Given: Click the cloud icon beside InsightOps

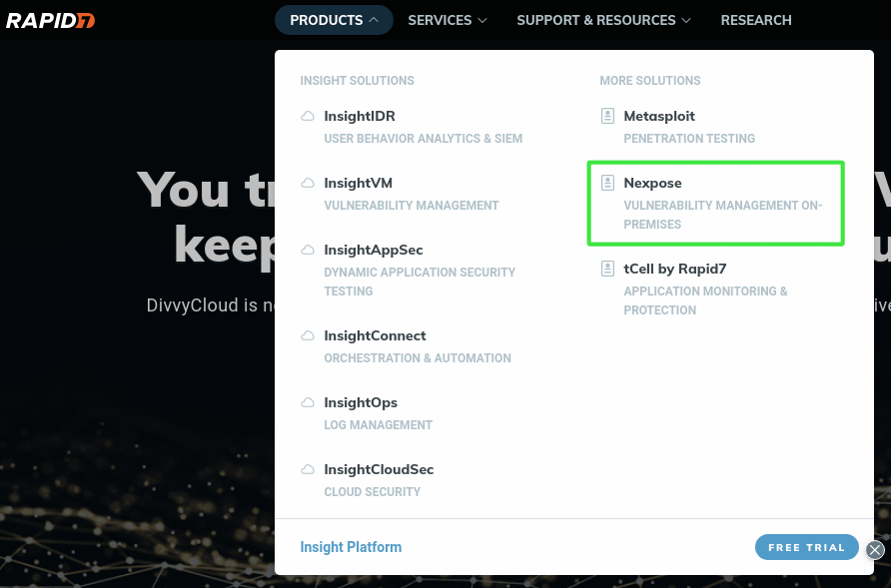Looking at the screenshot, I should [308, 402].
